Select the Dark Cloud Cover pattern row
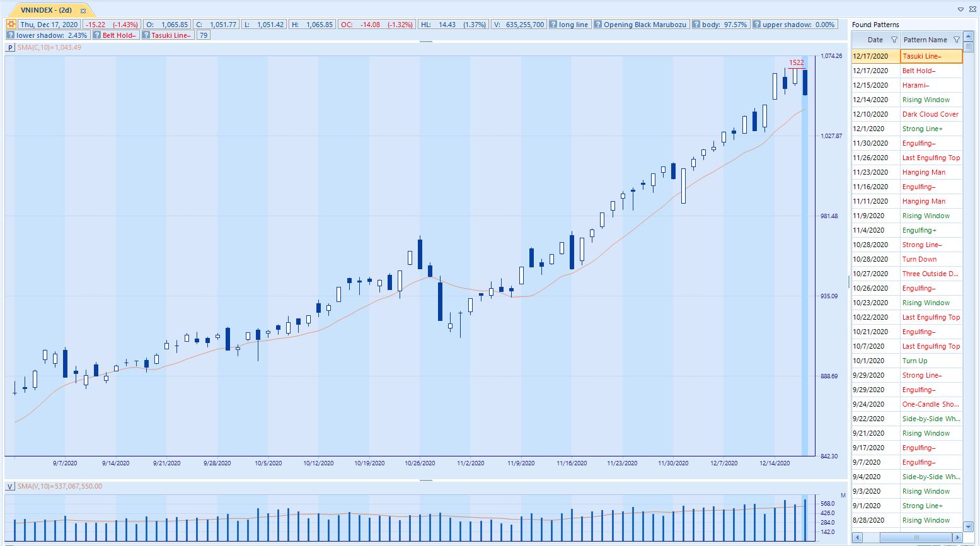 pos(930,114)
